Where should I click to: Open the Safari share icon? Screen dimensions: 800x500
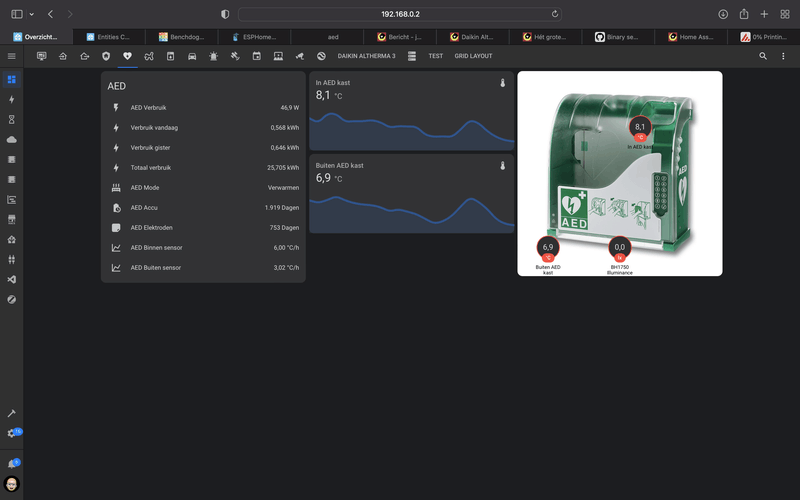tap(744, 14)
